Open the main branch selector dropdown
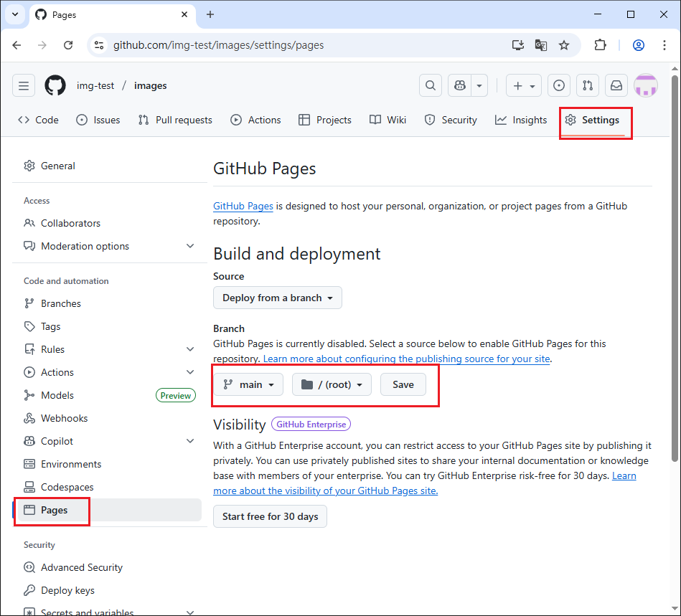 [248, 384]
